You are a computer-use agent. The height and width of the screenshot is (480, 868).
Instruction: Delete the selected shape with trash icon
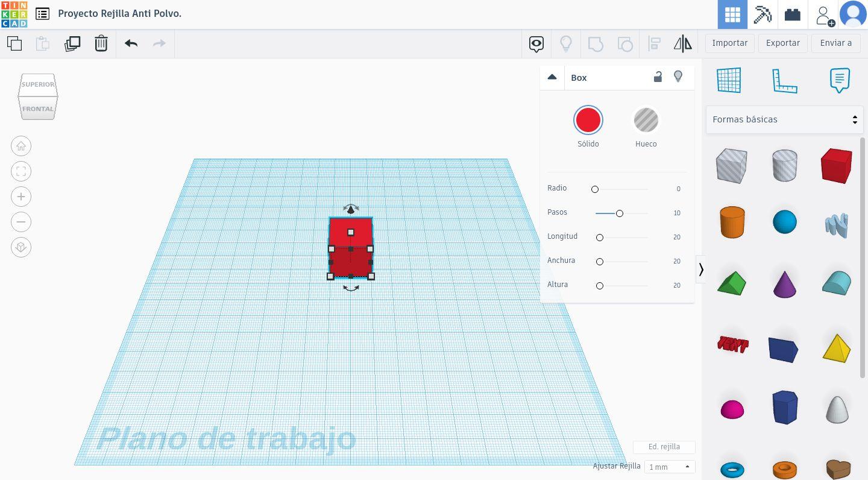(101, 43)
